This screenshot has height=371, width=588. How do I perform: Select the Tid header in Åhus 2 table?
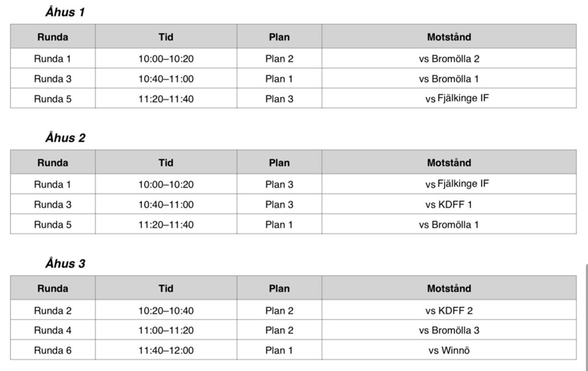point(165,163)
